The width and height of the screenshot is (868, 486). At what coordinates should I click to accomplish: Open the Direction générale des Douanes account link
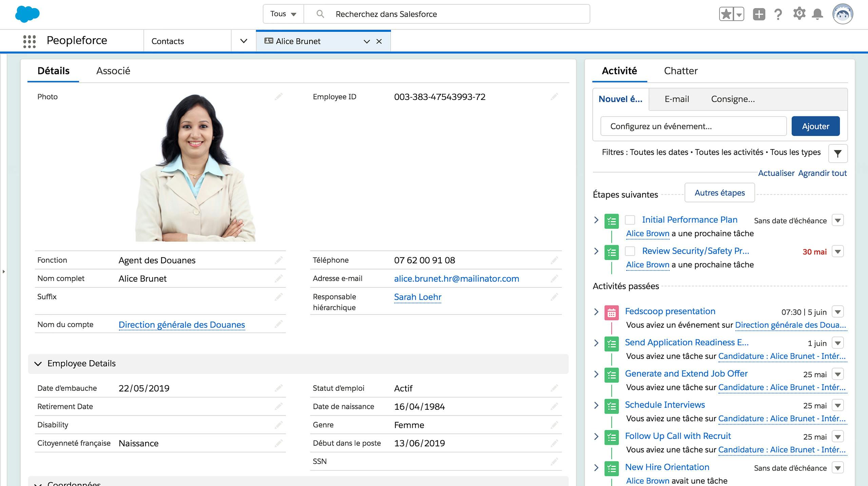[182, 325]
